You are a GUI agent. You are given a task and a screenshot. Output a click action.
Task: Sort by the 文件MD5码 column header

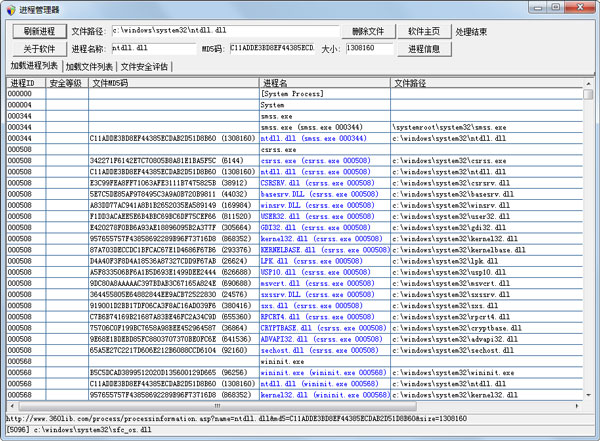pos(174,83)
